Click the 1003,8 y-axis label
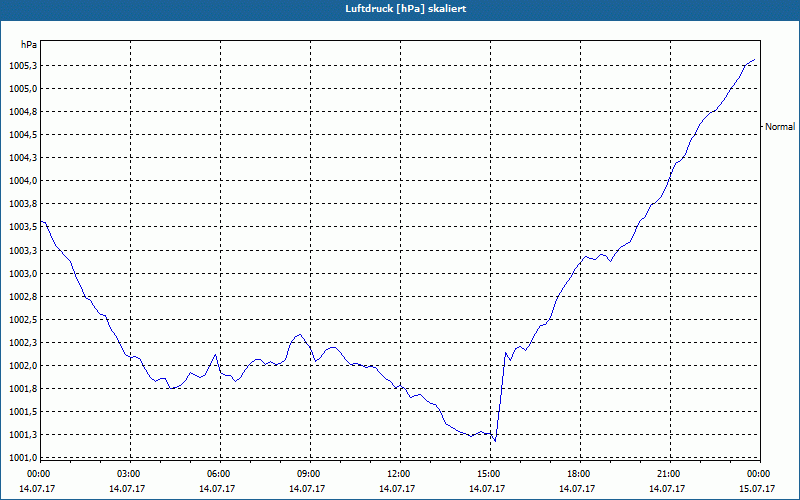 tap(23, 204)
